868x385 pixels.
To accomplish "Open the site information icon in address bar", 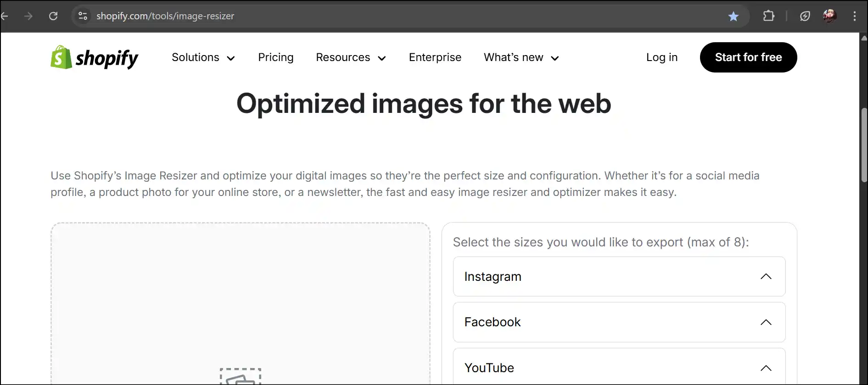I will [x=83, y=16].
